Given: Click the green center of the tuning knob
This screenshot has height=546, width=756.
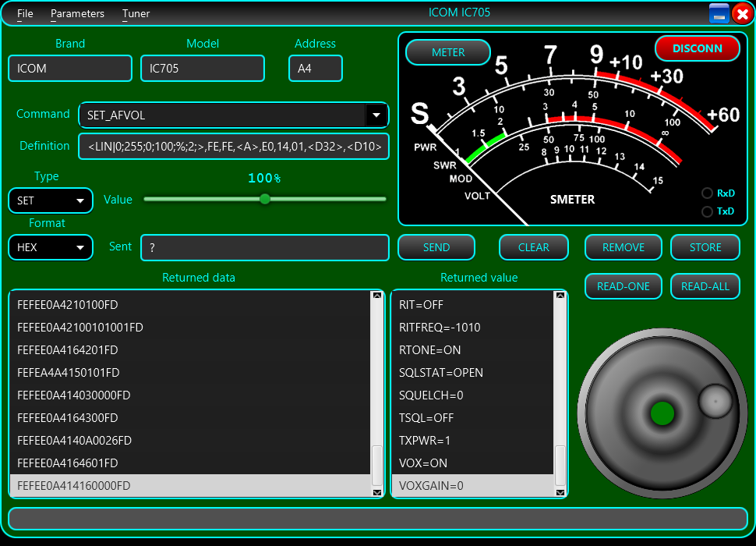Looking at the screenshot, I should pyautogui.click(x=662, y=413).
